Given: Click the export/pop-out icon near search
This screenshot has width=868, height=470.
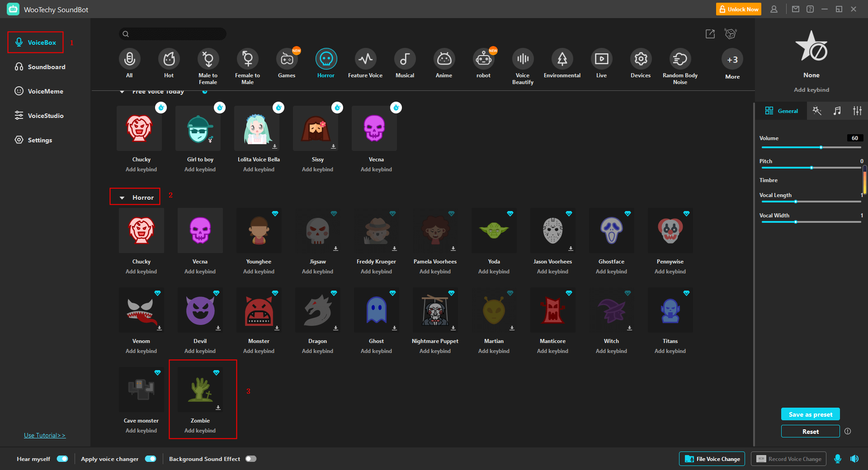Looking at the screenshot, I should 710,34.
